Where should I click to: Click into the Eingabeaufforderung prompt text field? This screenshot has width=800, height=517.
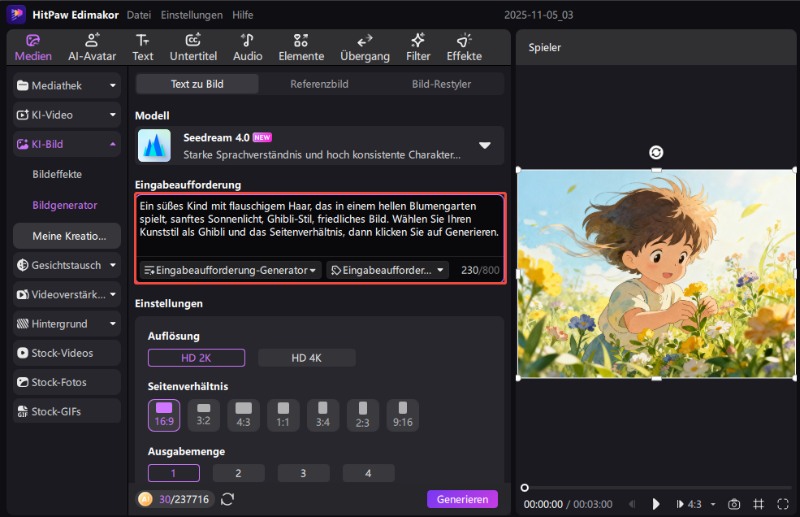(x=320, y=225)
